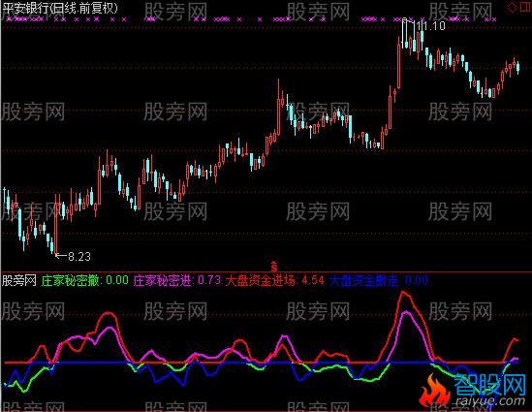Click the 8.23 low price label
This screenshot has height=412, width=532.
pos(79,257)
